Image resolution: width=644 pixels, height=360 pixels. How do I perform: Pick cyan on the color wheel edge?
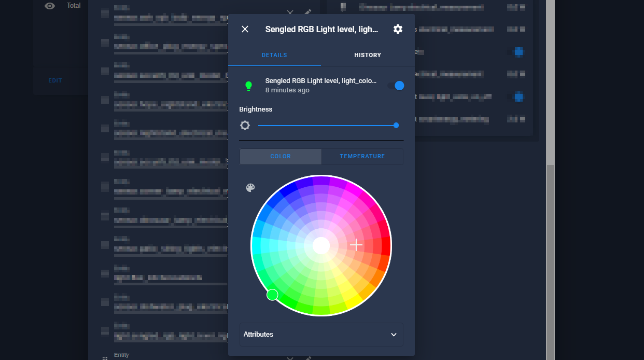[258, 245]
